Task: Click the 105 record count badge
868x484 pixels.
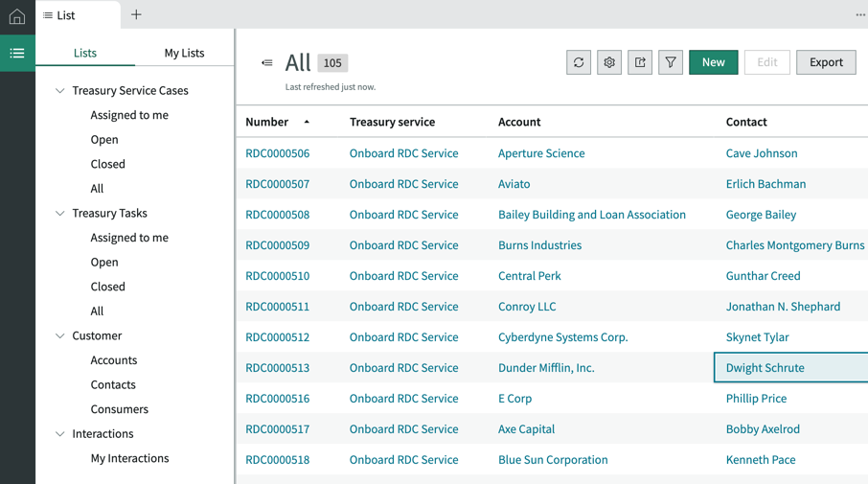Action: [332, 63]
